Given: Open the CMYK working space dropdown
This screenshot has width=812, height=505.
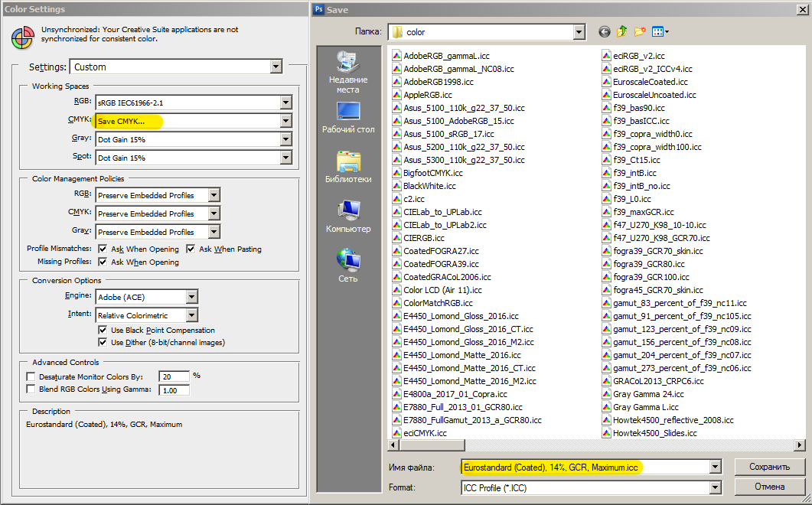Looking at the screenshot, I should (286, 121).
